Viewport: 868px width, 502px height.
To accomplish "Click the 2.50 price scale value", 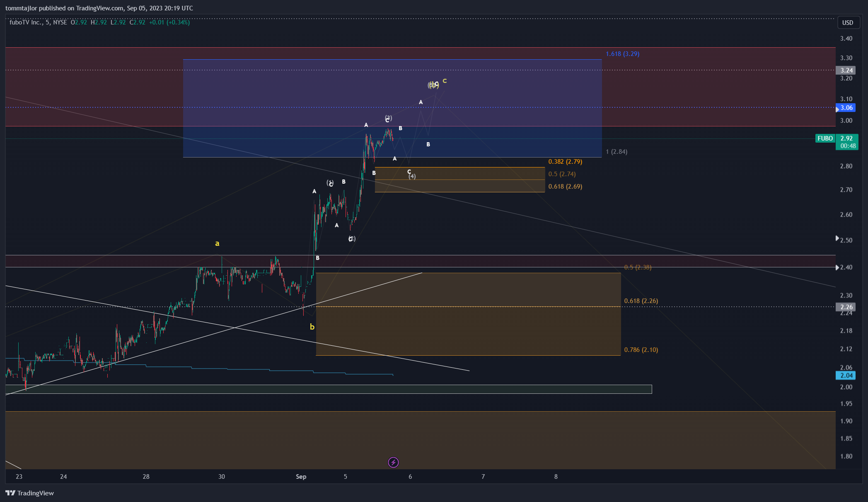I will (x=846, y=240).
